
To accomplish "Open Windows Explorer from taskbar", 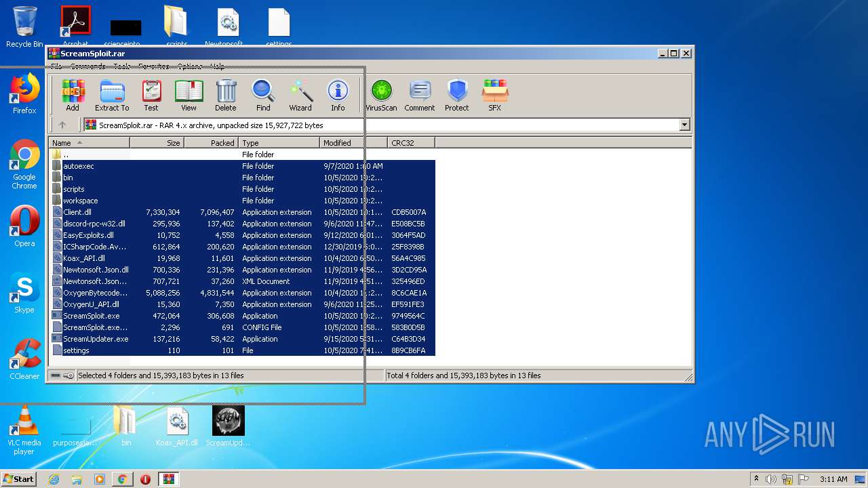I will coord(77,479).
